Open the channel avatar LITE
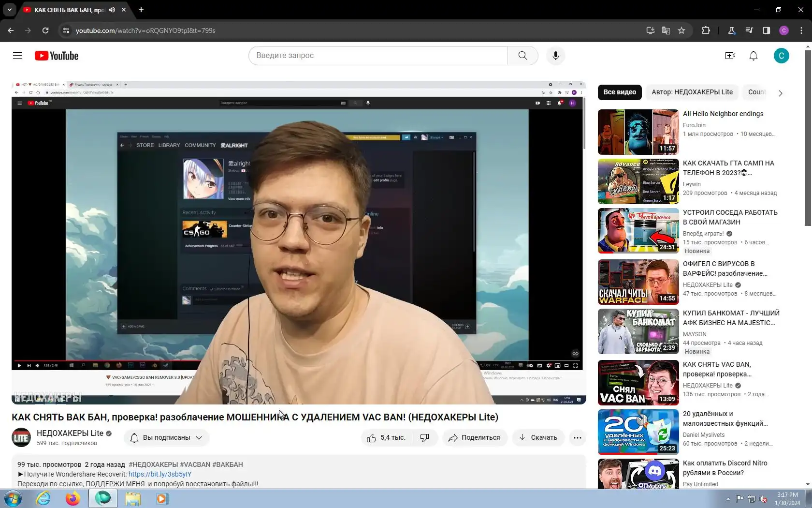This screenshot has height=508, width=812. [x=21, y=438]
